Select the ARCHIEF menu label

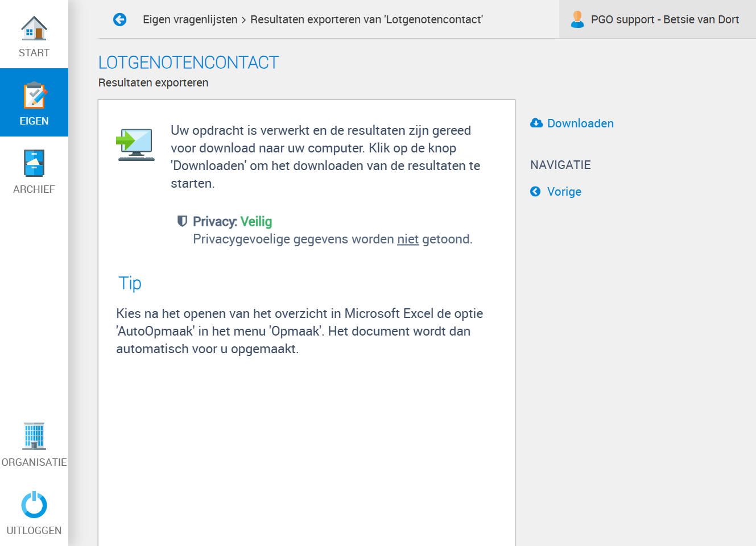(x=34, y=189)
